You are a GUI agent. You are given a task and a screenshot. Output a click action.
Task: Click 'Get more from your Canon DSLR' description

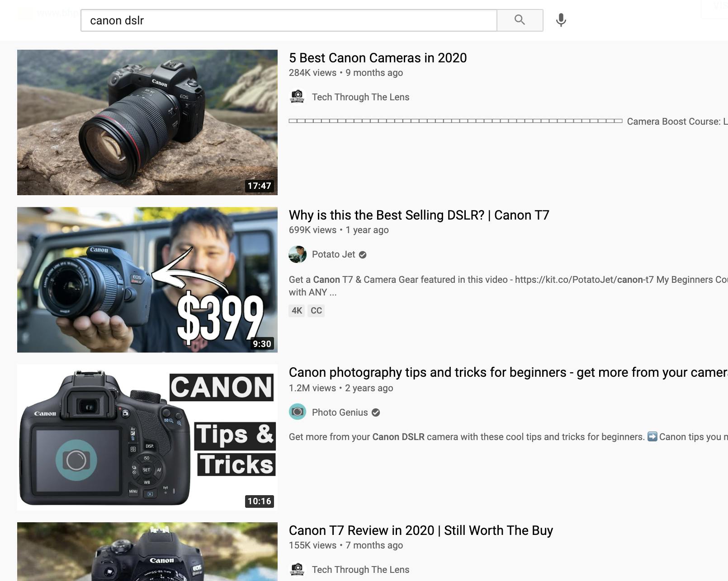point(508,437)
